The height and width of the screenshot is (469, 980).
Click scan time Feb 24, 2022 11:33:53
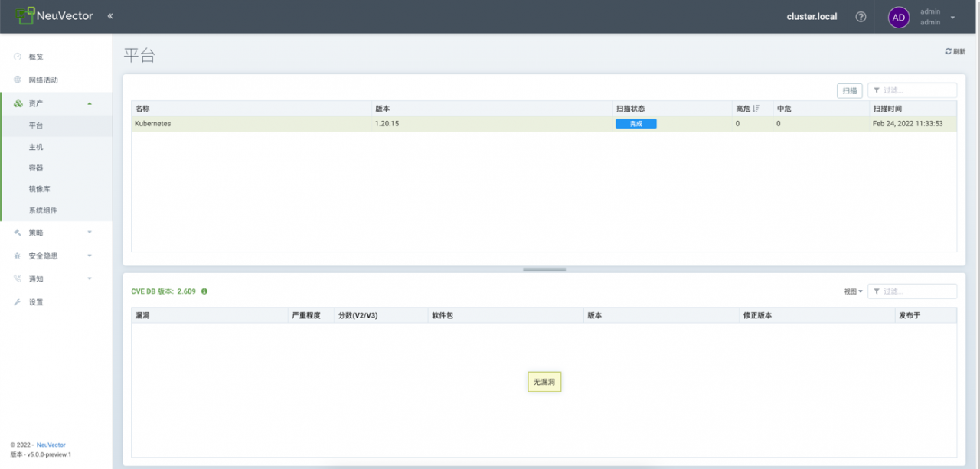[908, 123]
